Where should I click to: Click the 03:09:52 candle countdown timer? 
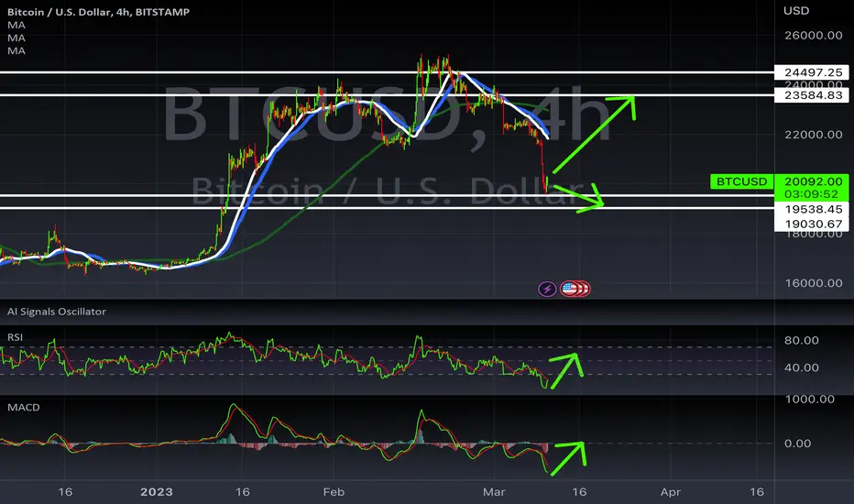[812, 194]
